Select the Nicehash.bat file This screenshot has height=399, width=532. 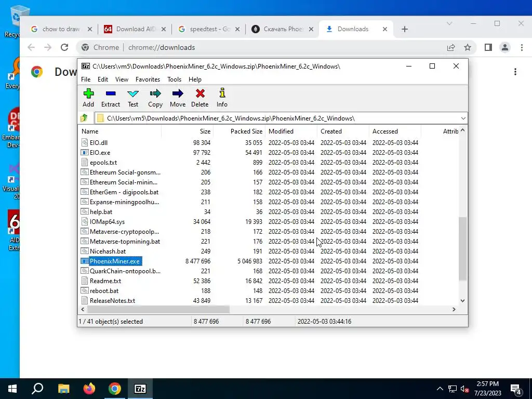pyautogui.click(x=108, y=251)
